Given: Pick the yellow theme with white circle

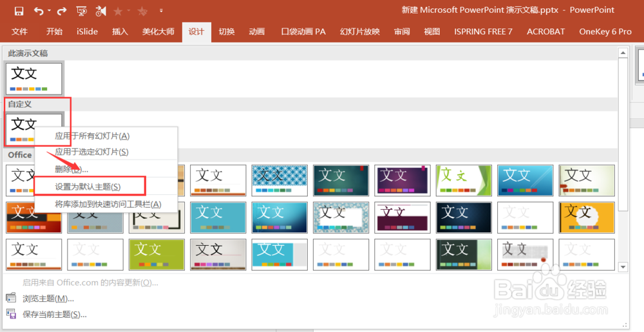Looking at the screenshot, I should (587, 217).
